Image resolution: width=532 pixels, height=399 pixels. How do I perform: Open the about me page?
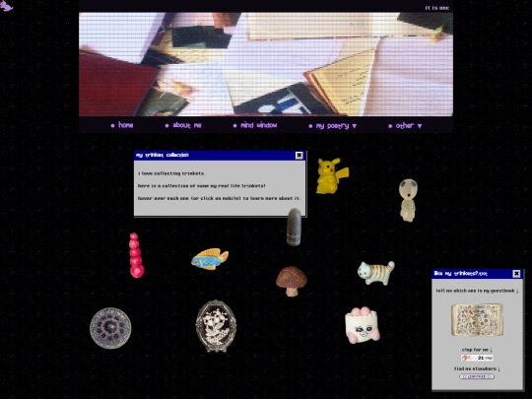(x=183, y=125)
